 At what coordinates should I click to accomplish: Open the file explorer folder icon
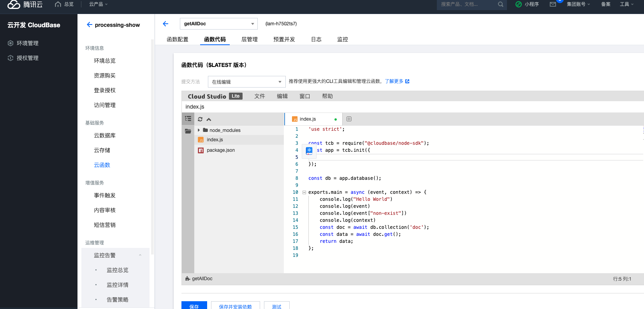[188, 131]
